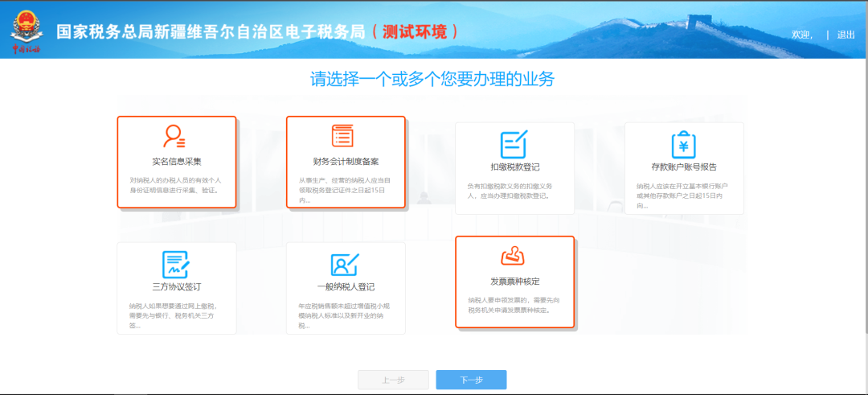Click the 下一步 button
The height and width of the screenshot is (395, 868).
pyautogui.click(x=471, y=380)
